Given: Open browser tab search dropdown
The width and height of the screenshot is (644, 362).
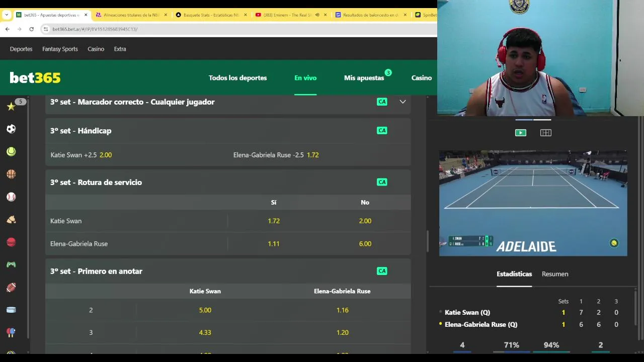Looking at the screenshot, I should [x=7, y=15].
